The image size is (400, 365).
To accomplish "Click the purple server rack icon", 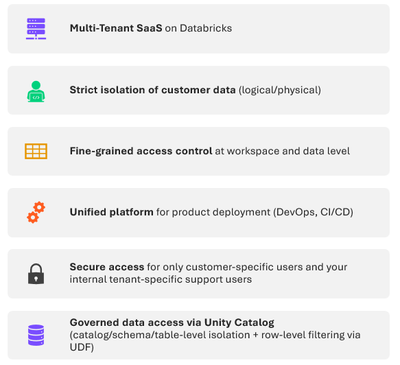I will pyautogui.click(x=36, y=29).
